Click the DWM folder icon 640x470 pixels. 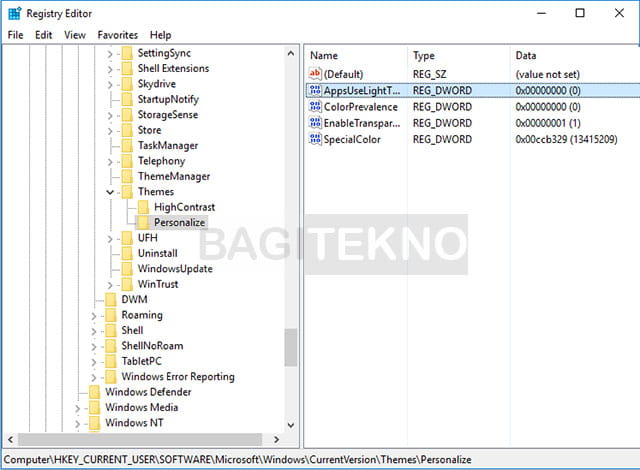point(111,300)
